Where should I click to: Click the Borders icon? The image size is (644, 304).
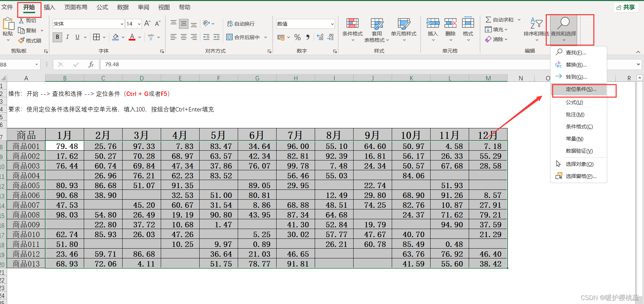click(x=97, y=37)
